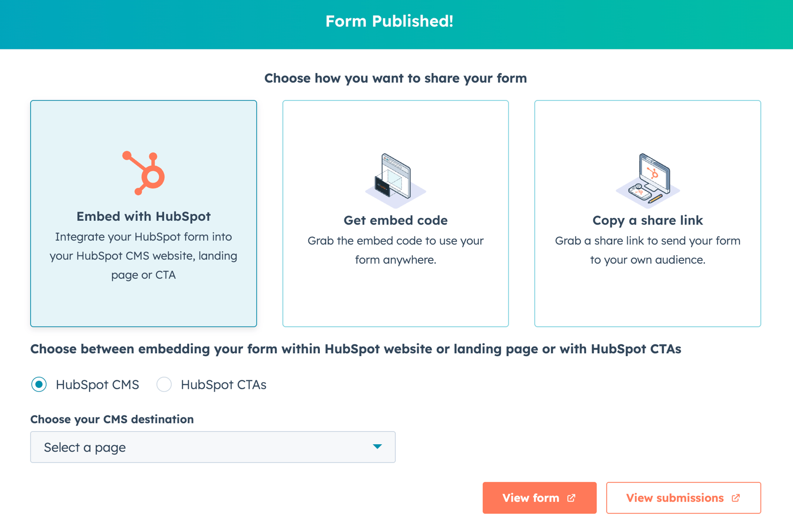Click the external link icon on View submissions
The image size is (793, 532).
736,498
